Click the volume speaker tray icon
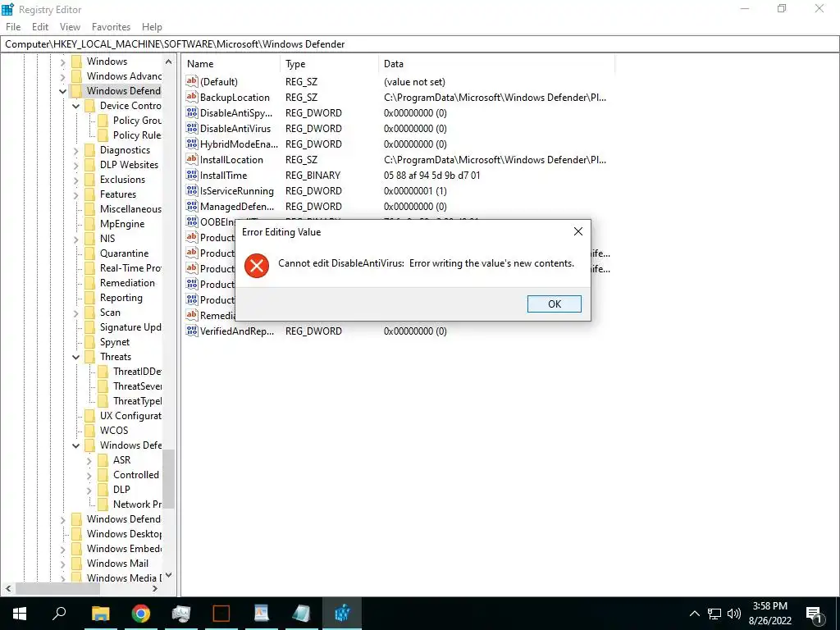The height and width of the screenshot is (630, 840). (734, 614)
